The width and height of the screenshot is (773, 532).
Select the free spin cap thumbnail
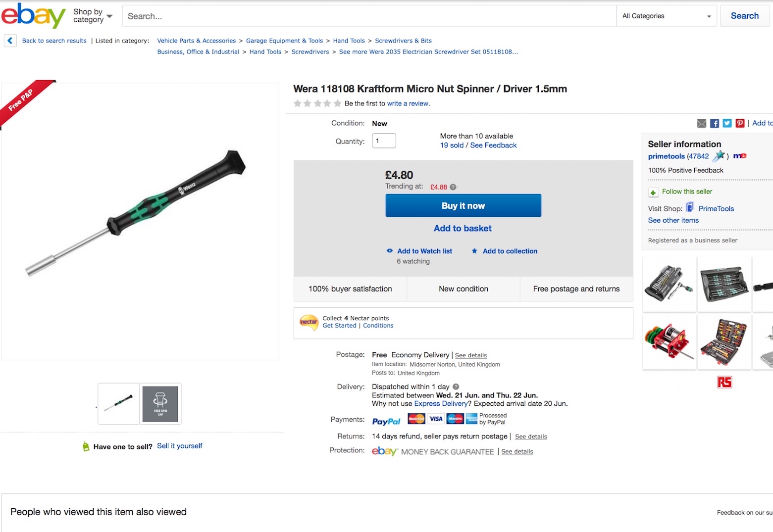[x=160, y=403]
